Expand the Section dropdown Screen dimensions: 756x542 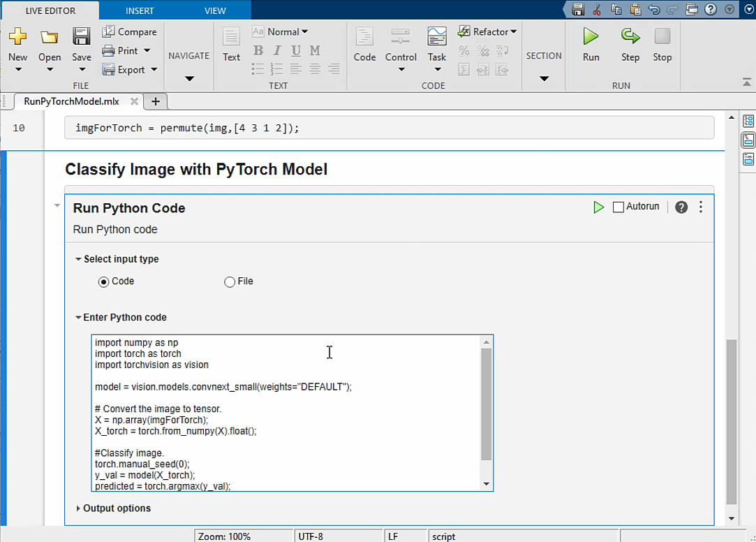[544, 79]
